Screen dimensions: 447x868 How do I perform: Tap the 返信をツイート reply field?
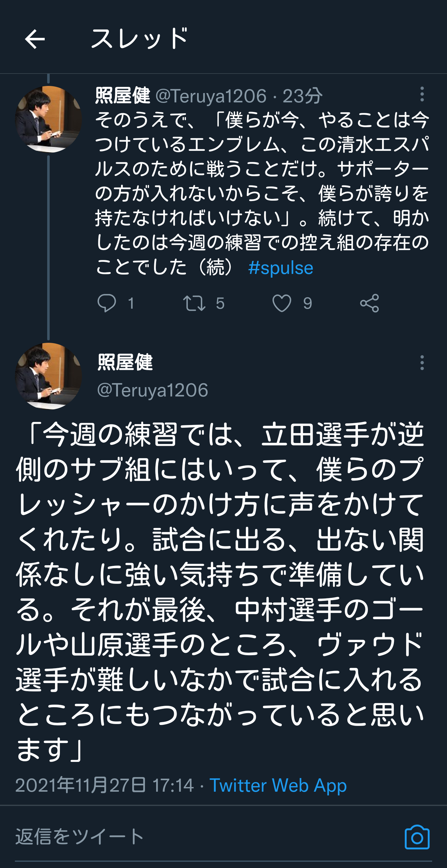point(80,837)
